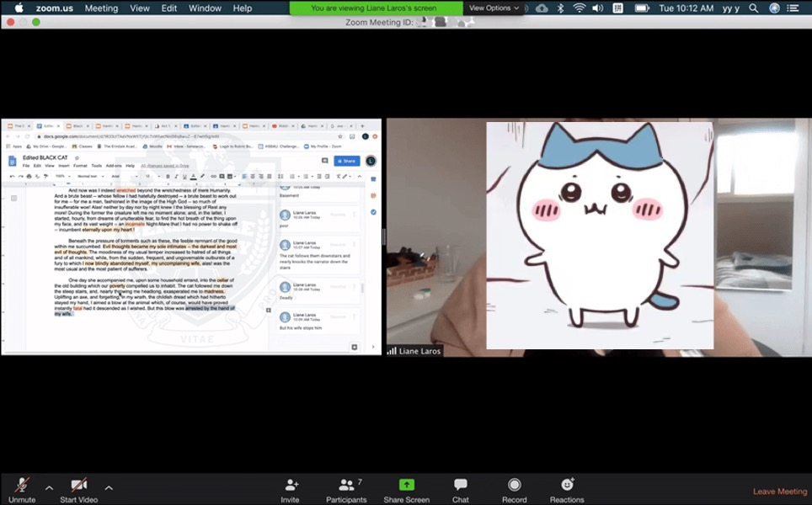Open the highlight color pen tool

(202, 177)
